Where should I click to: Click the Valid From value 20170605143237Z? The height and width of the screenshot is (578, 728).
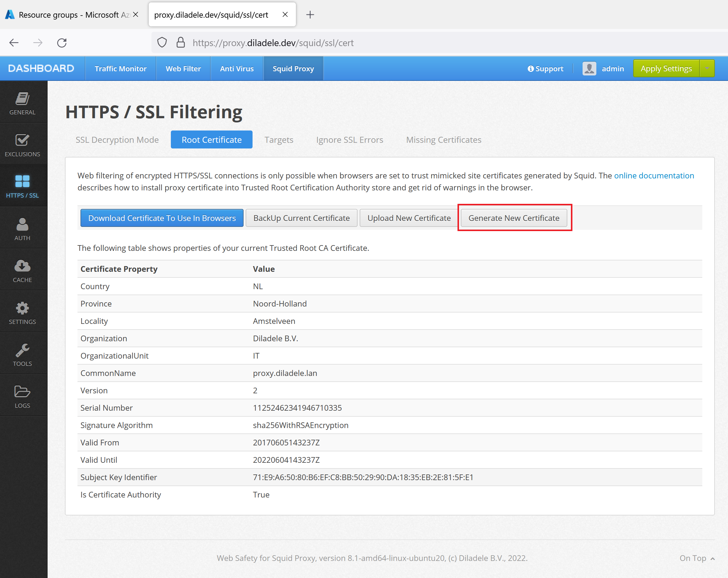point(286,442)
